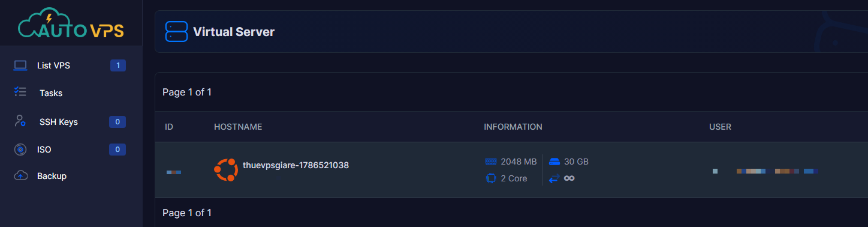
Task: Click the top Page 1 of 1 text
Action: (187, 92)
